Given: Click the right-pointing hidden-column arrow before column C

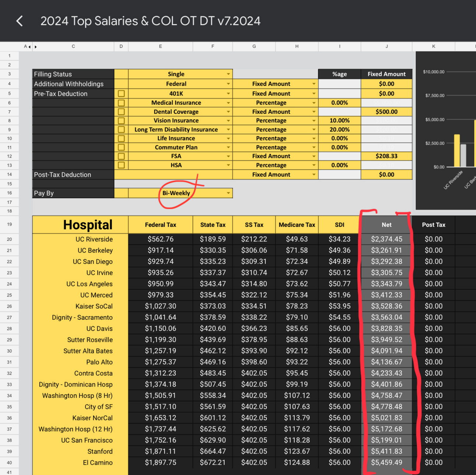Looking at the screenshot, I should coord(36,47).
